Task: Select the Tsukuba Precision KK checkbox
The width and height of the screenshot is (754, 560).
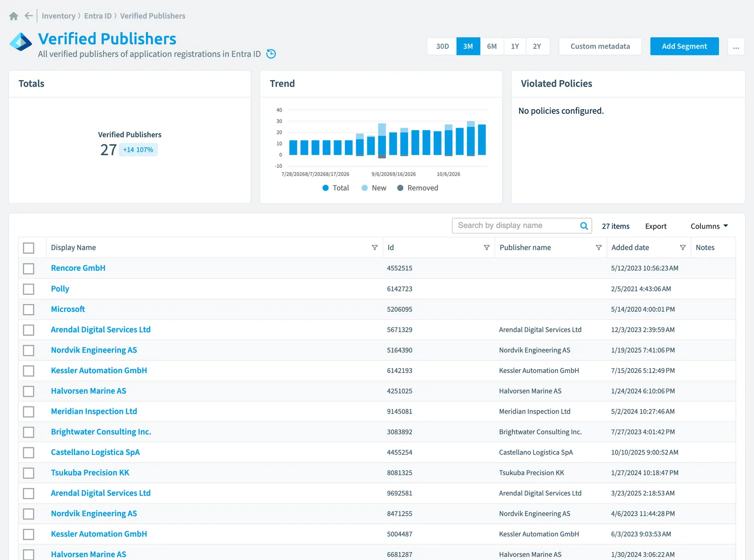Action: point(29,473)
